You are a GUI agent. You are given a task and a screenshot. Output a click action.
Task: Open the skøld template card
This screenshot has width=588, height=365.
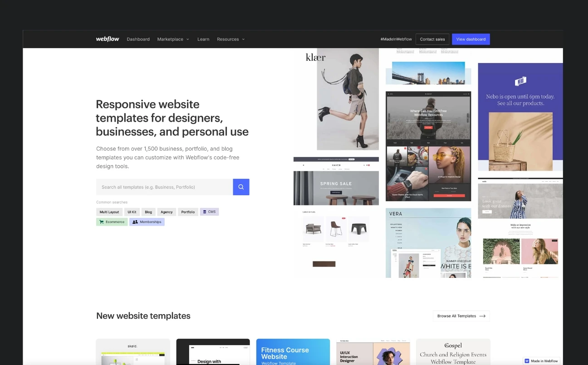pos(133,352)
